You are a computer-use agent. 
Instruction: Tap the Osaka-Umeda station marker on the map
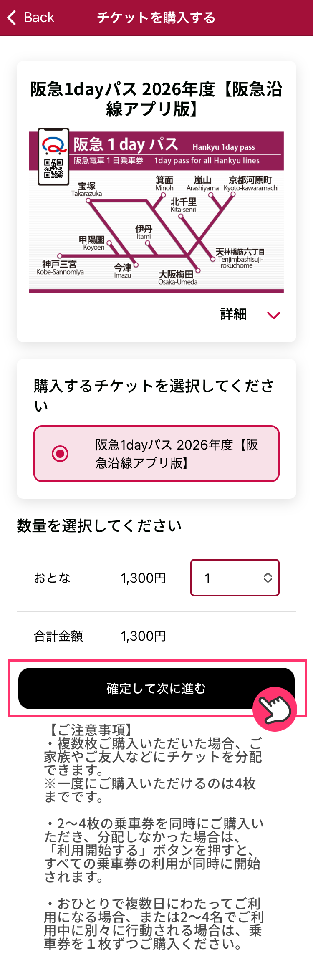[198, 270]
